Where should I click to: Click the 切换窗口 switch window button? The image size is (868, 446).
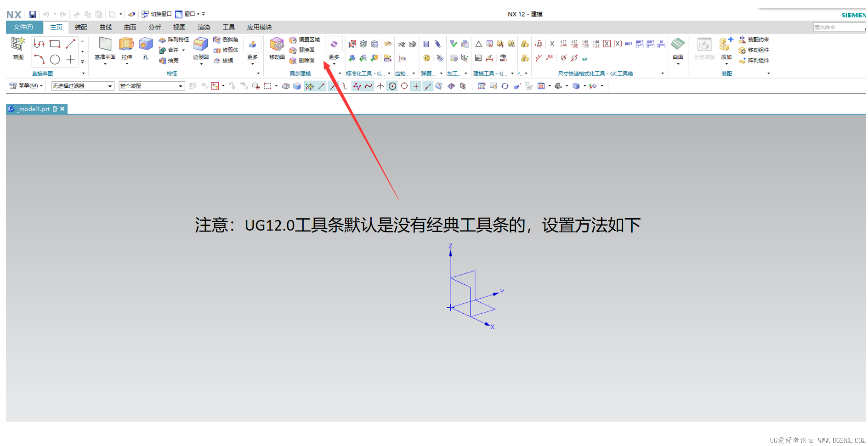pyautogui.click(x=157, y=14)
